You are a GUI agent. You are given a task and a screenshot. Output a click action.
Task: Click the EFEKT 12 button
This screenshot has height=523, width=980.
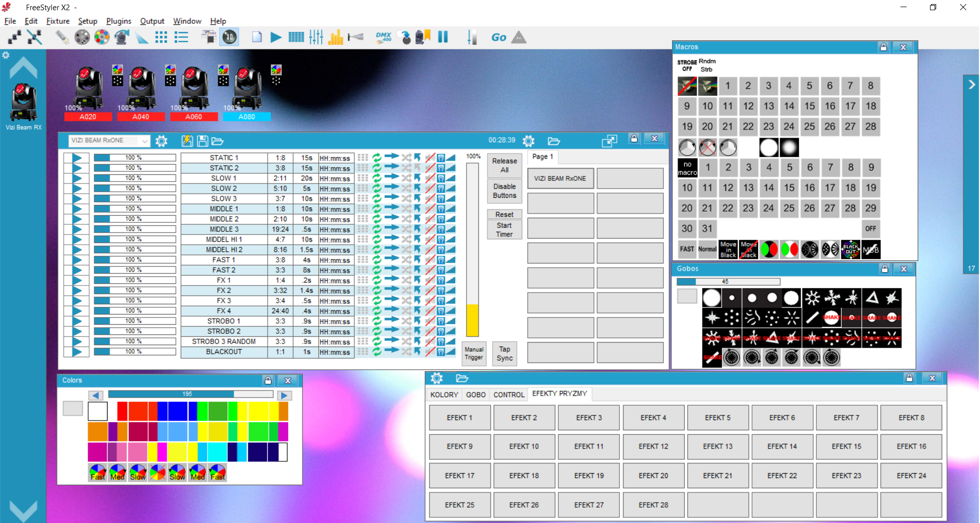click(x=653, y=447)
